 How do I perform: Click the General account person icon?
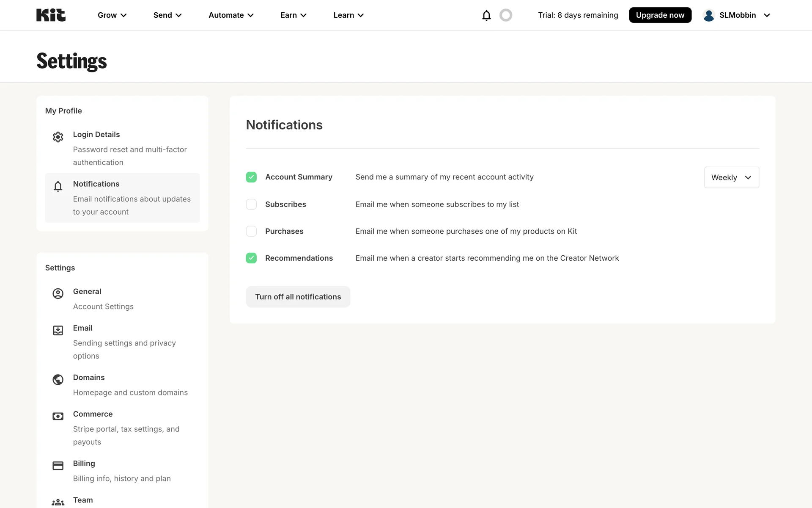tap(58, 294)
